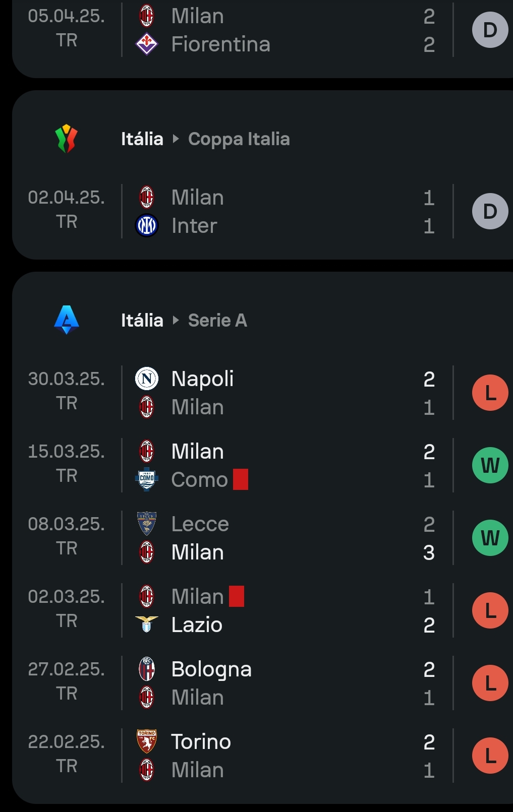Tap Como's red card indicator

tap(241, 479)
